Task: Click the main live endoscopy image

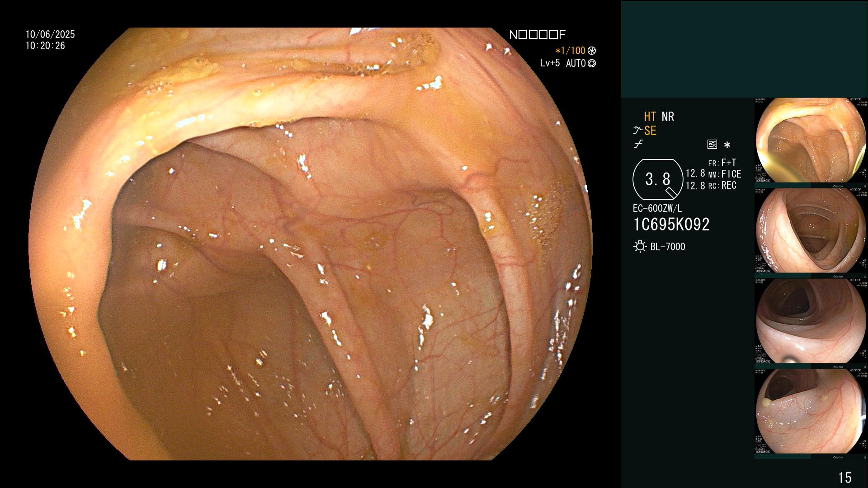Action: 311,244
